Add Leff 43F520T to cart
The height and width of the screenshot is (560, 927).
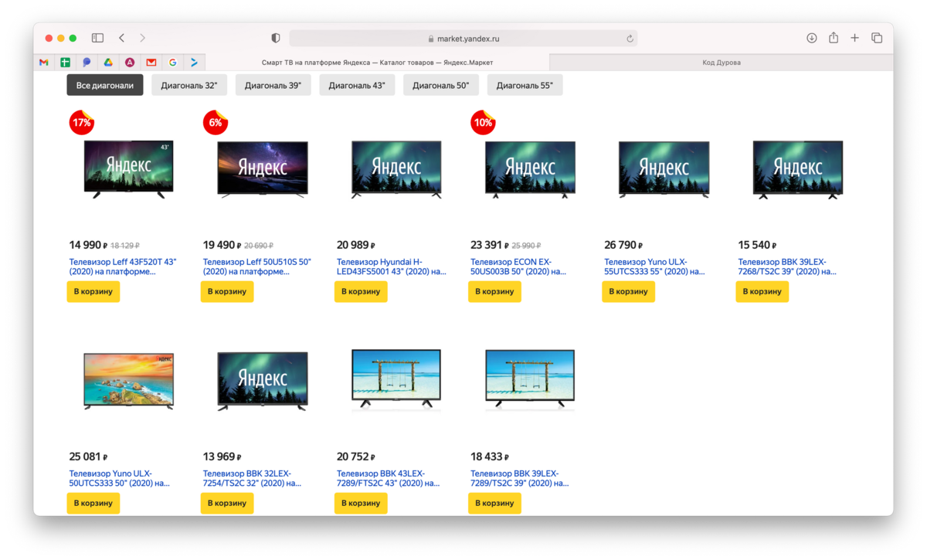(93, 291)
